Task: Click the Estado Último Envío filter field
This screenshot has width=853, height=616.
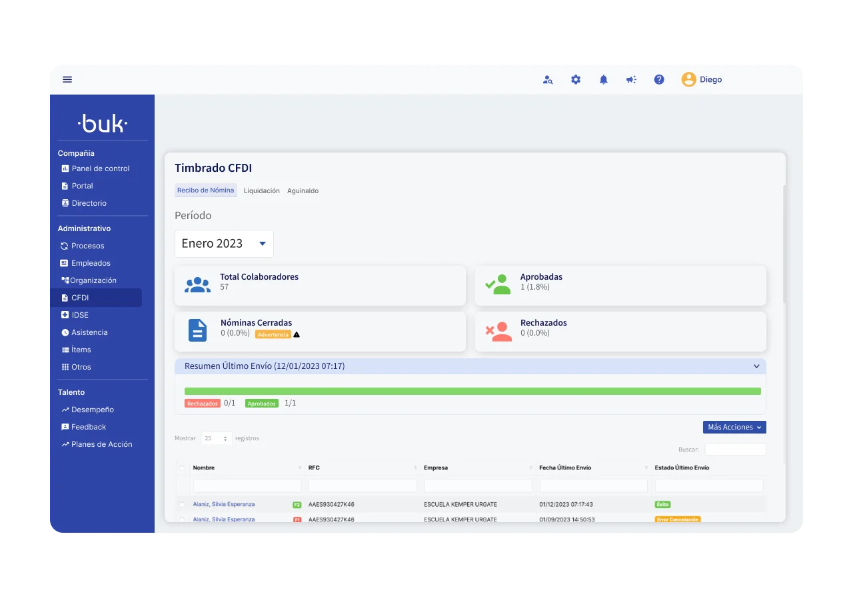Action: pyautogui.click(x=709, y=485)
